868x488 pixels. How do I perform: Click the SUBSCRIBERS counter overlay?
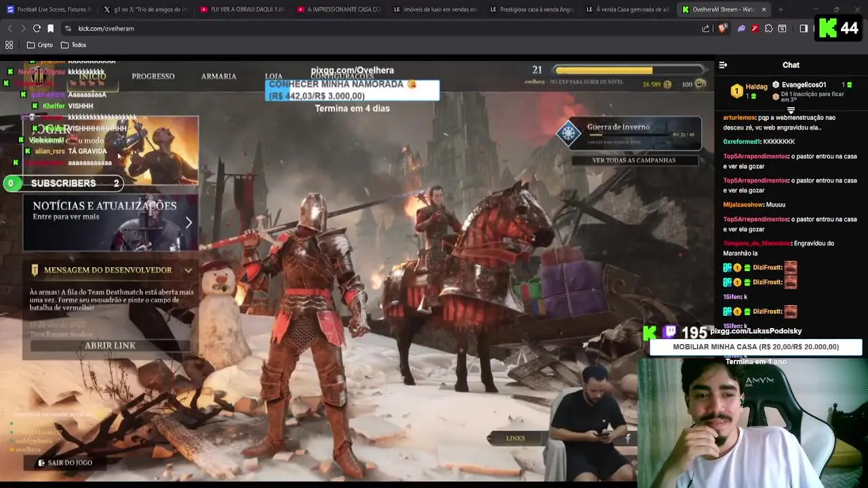(x=63, y=183)
